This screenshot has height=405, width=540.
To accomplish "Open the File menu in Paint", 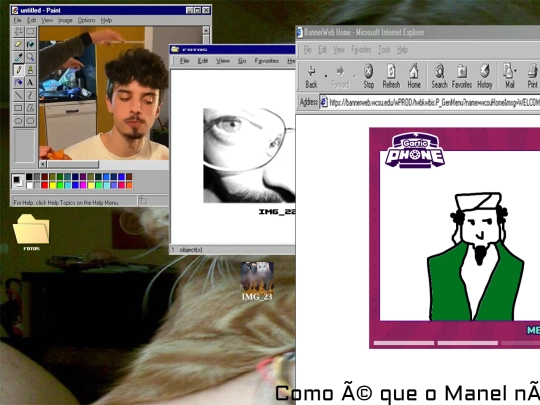I will [17, 20].
